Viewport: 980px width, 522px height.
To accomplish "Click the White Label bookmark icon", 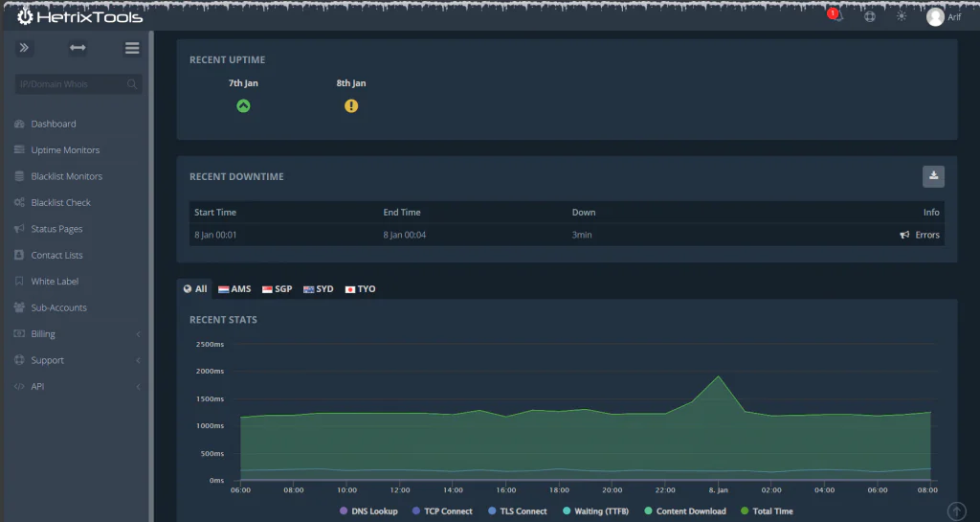I will (x=19, y=282).
